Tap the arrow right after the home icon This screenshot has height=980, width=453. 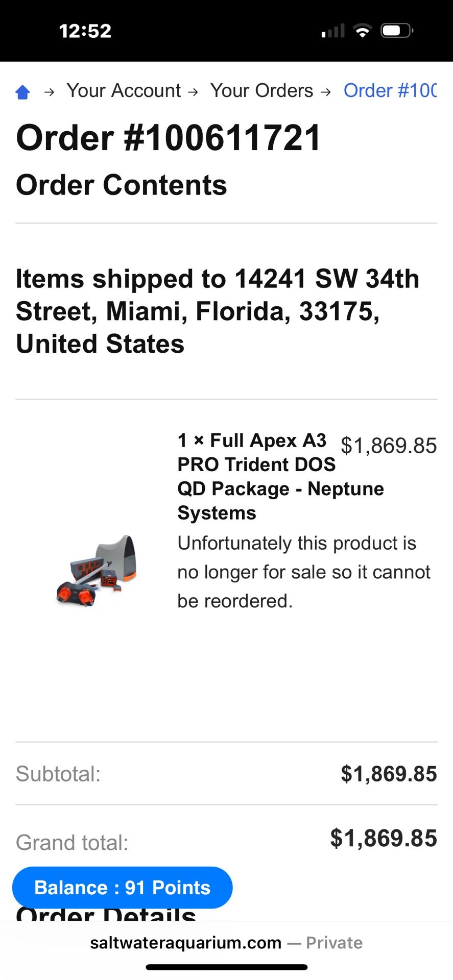pos(50,92)
